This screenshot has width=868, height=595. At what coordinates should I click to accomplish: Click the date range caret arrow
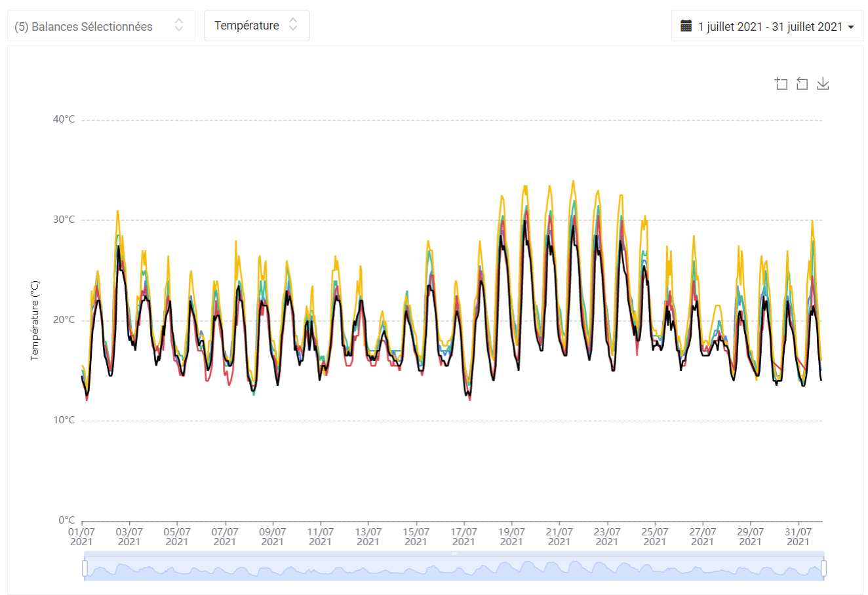pyautogui.click(x=851, y=27)
